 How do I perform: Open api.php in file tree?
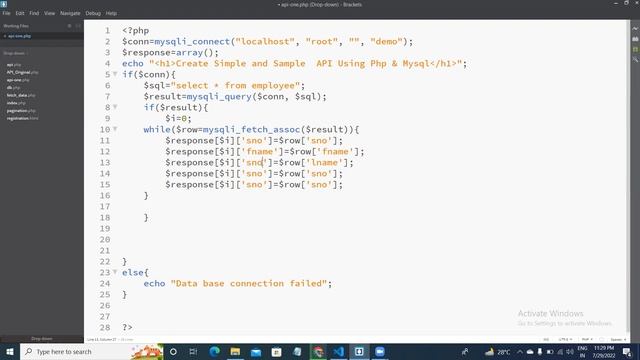click(13, 64)
